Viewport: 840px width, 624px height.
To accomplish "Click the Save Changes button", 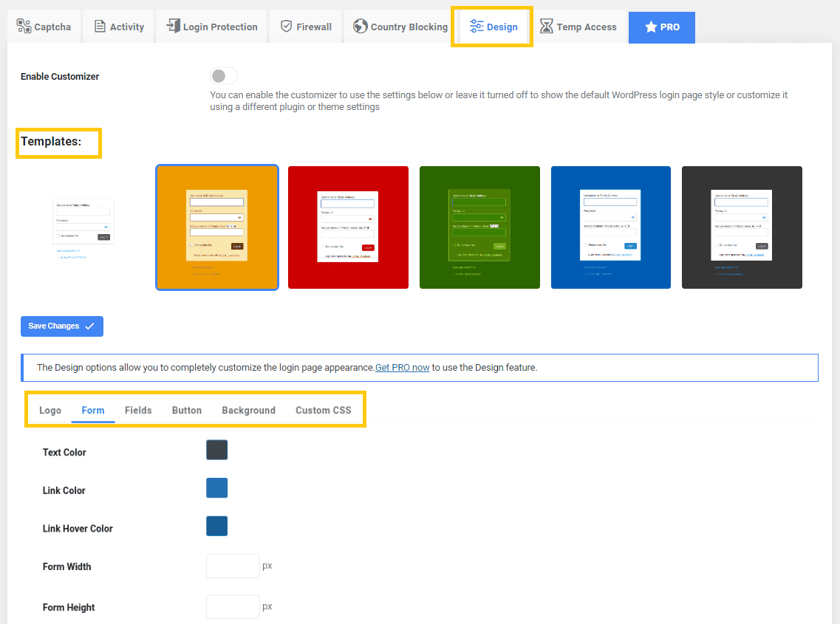I will click(x=61, y=326).
